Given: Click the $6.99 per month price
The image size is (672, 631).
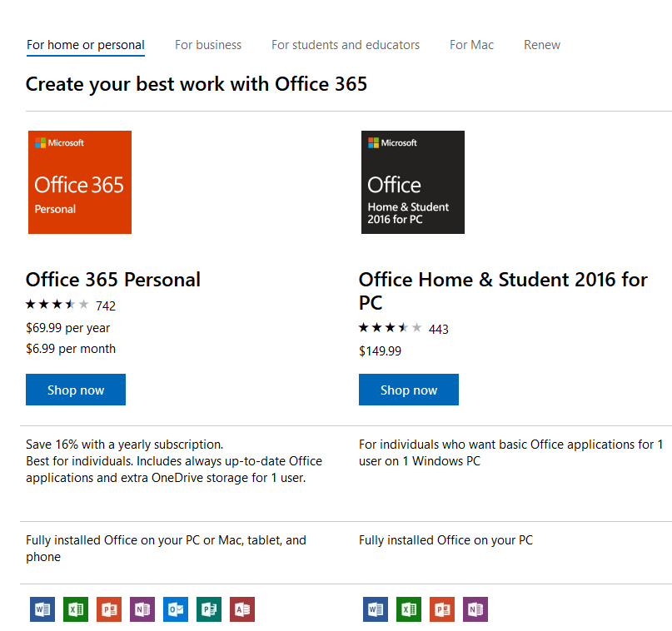Looking at the screenshot, I should [71, 349].
